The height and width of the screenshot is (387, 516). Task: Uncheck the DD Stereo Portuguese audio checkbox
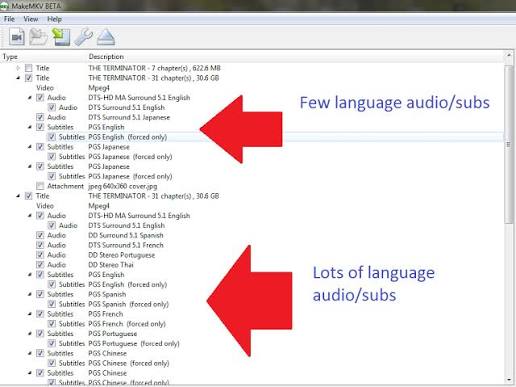coord(40,255)
